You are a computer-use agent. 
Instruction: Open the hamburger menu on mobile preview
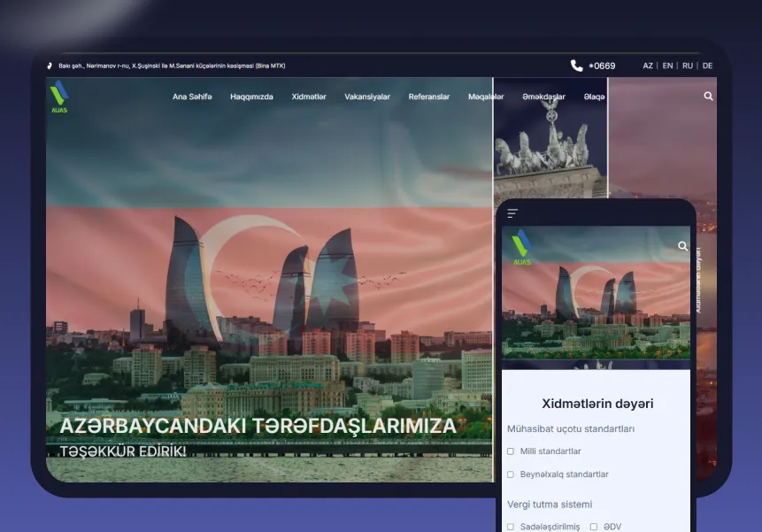(512, 213)
